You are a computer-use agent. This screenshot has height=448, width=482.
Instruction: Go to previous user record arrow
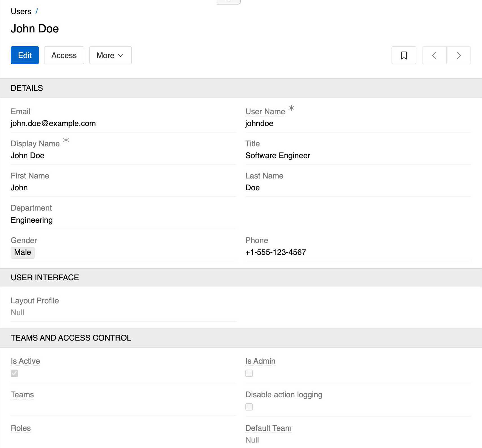[x=434, y=55]
